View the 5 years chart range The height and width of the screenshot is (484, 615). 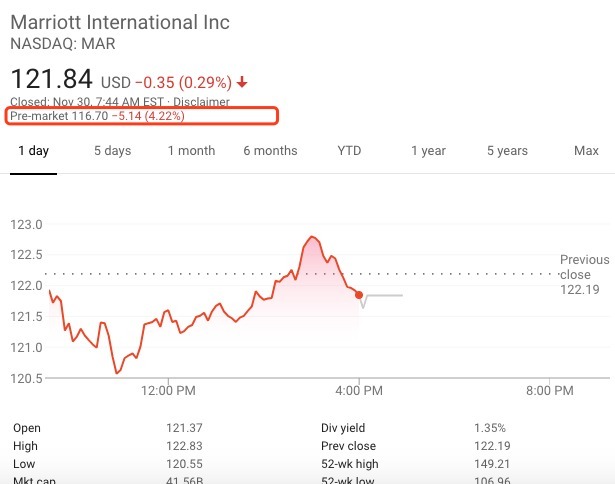(507, 151)
